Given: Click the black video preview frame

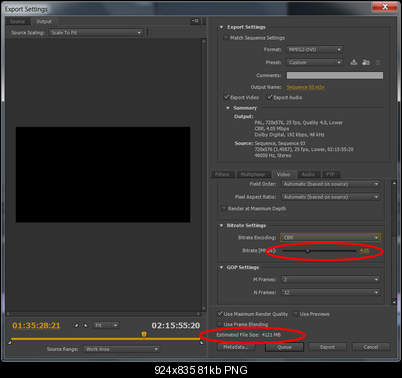Looking at the screenshot, I should 103,174.
